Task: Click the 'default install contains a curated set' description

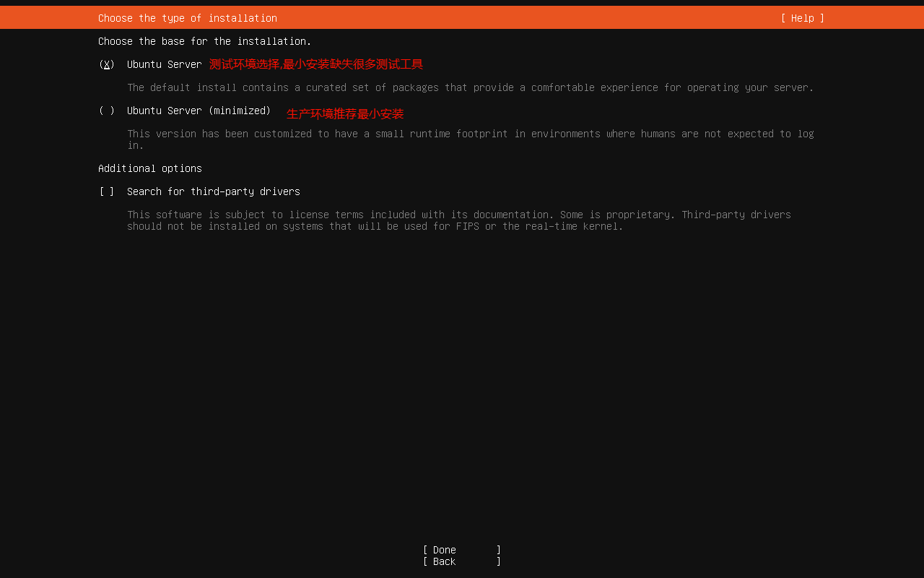Action: point(471,87)
